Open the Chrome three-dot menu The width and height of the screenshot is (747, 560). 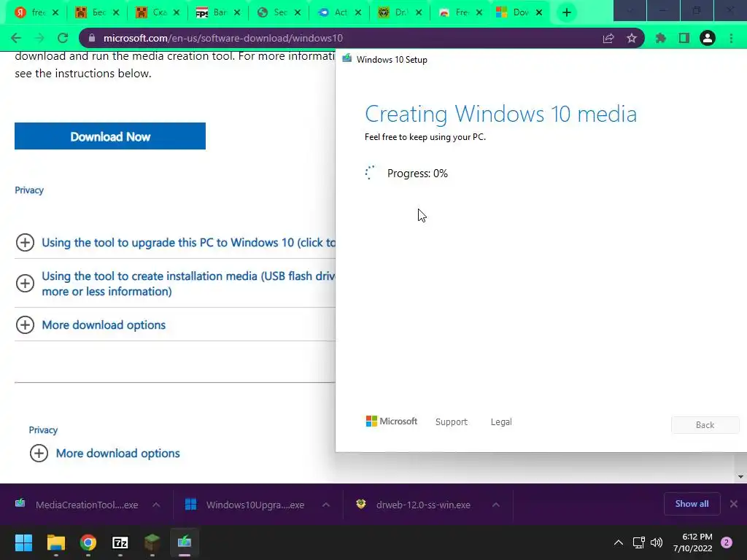pyautogui.click(x=731, y=38)
